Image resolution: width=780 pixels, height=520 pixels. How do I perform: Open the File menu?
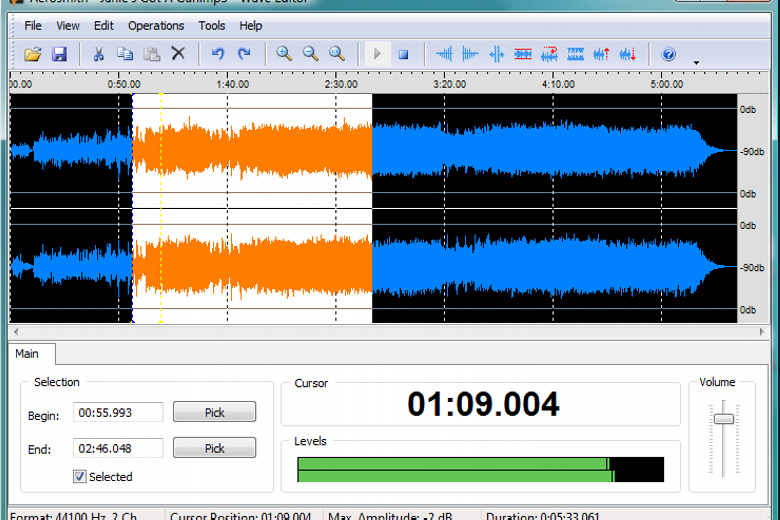coord(33,26)
